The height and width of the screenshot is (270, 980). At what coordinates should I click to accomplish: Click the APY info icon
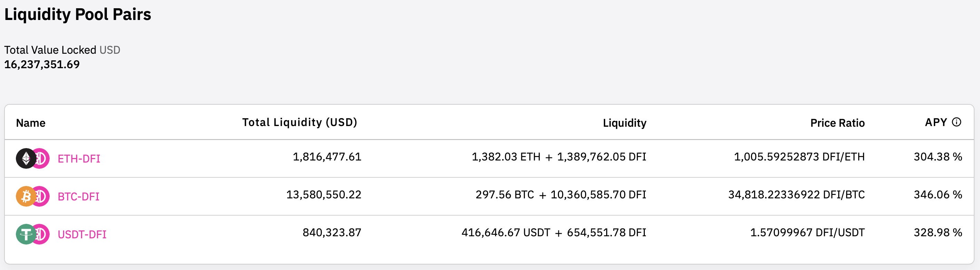[x=957, y=122]
